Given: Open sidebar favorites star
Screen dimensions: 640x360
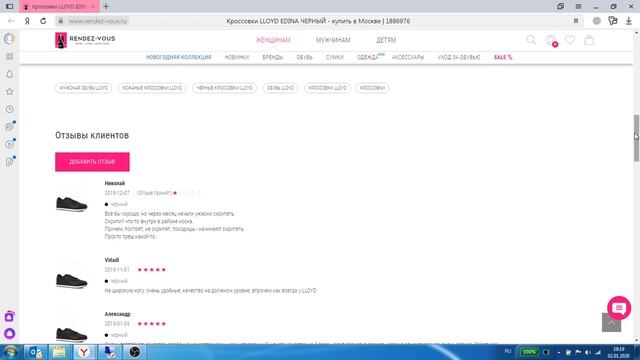Looking at the screenshot, I should point(9,92).
